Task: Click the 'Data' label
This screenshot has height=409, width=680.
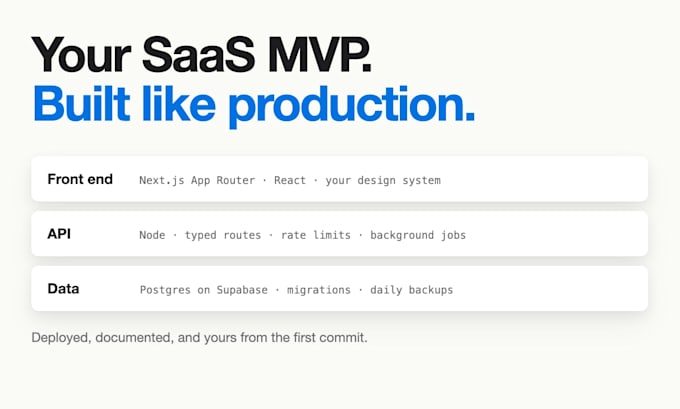Action: [x=63, y=288]
